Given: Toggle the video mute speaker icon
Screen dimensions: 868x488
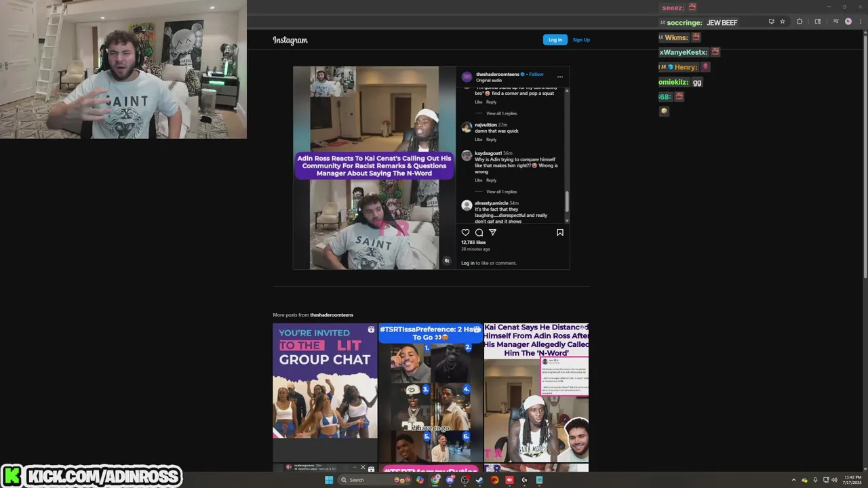Looking at the screenshot, I should (x=446, y=260).
